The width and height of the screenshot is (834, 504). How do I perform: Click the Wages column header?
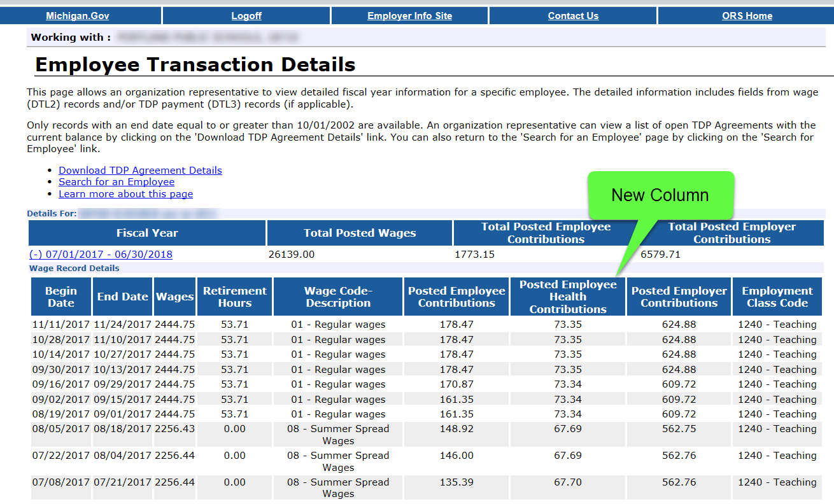point(174,297)
